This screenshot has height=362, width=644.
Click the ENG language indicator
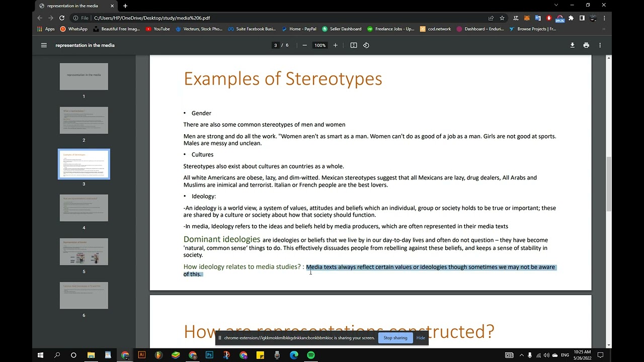coord(565,355)
